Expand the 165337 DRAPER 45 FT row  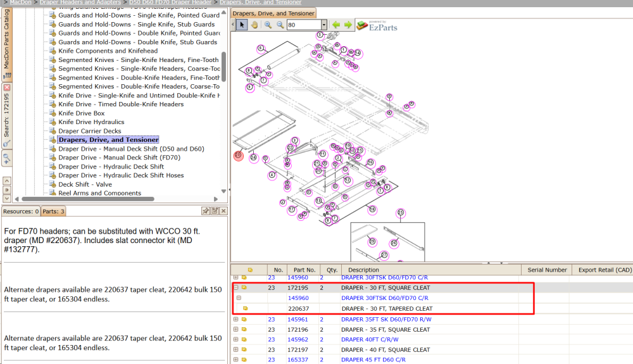pos(235,360)
